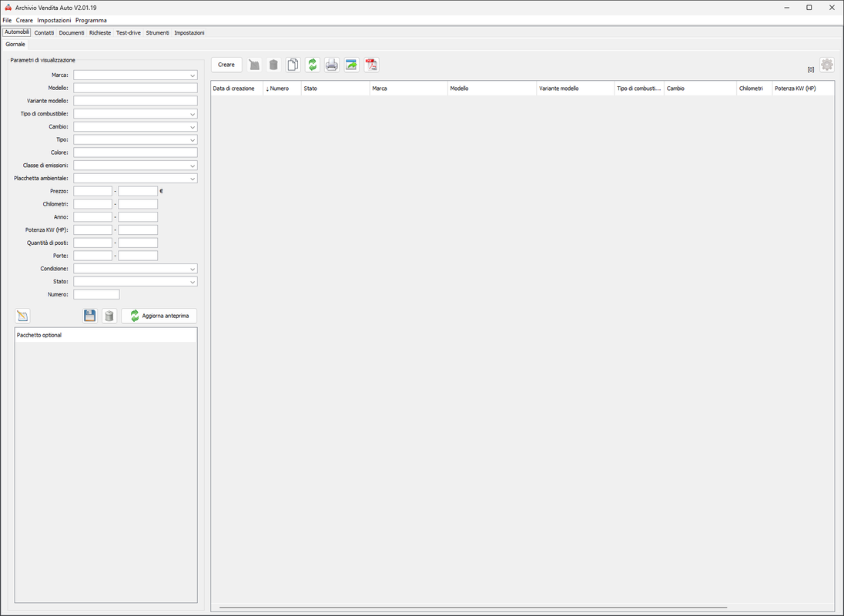Switch to the Documenti tab
This screenshot has height=616, width=844.
[x=72, y=33]
